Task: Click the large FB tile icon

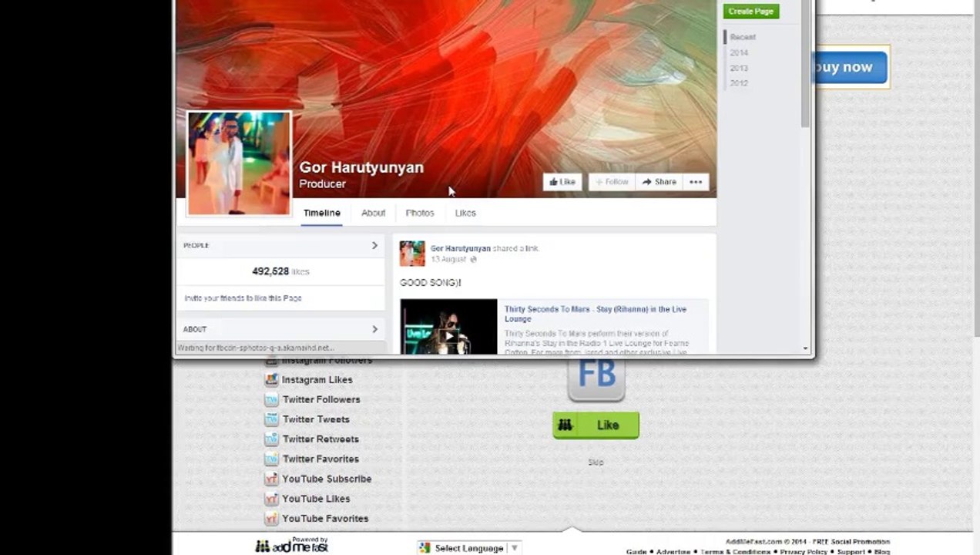Action: 596,378
